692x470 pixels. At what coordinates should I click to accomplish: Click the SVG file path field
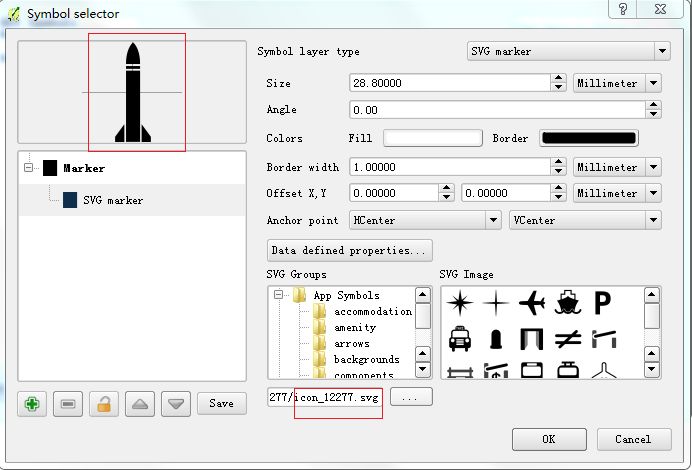point(325,397)
